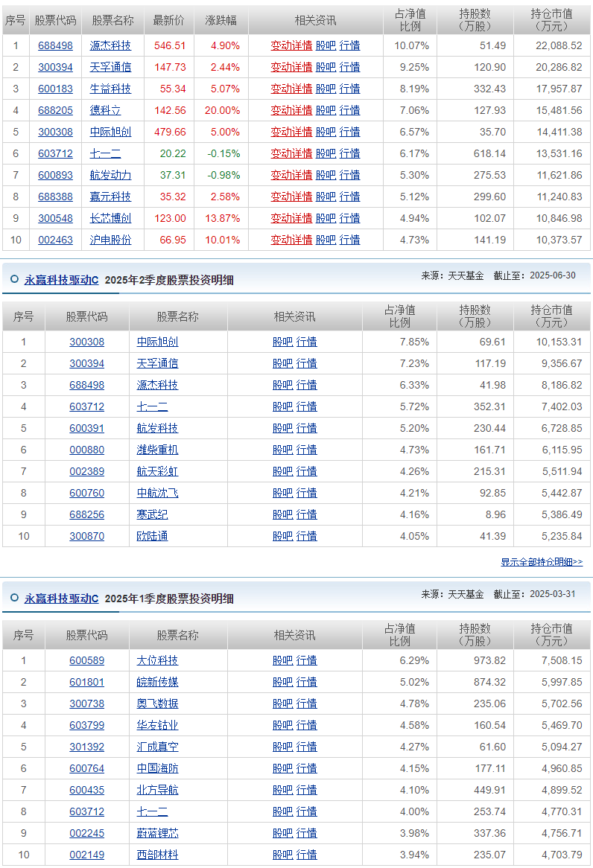Select 10.07% net value ratio cell
Viewport: 593px width, 868px height.
click(412, 46)
